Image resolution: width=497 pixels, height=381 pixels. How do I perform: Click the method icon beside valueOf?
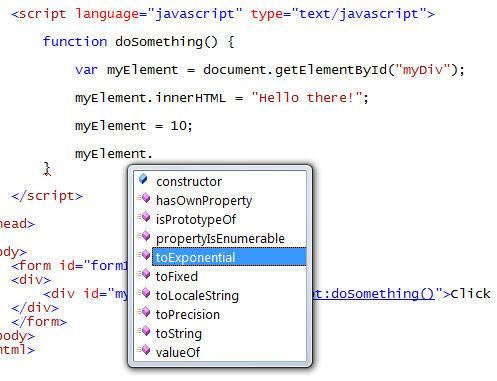point(144,350)
